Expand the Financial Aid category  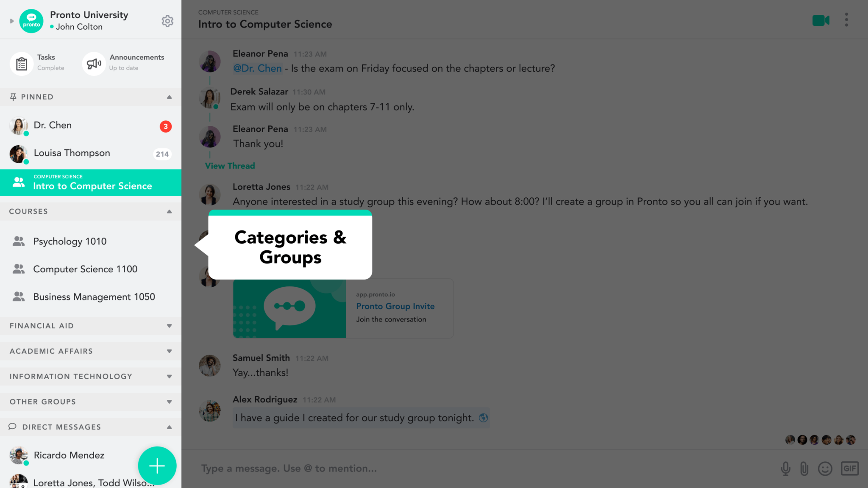coord(169,326)
